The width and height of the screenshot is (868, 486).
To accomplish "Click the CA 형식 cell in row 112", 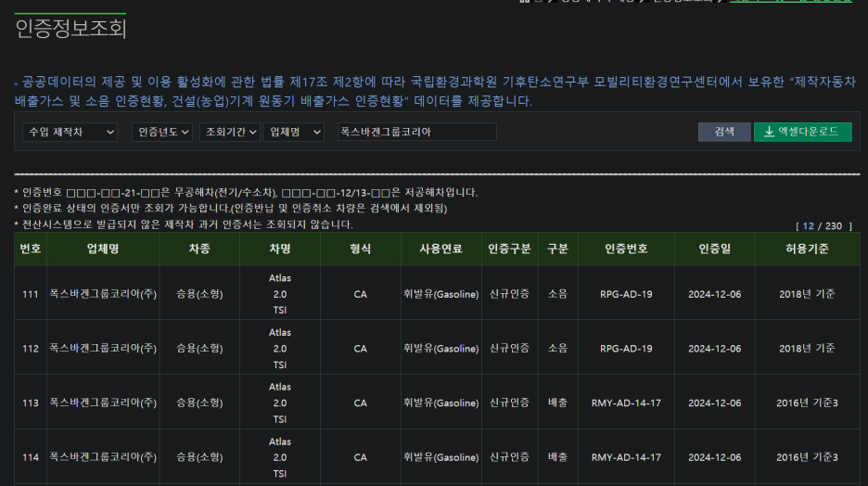I will [361, 349].
